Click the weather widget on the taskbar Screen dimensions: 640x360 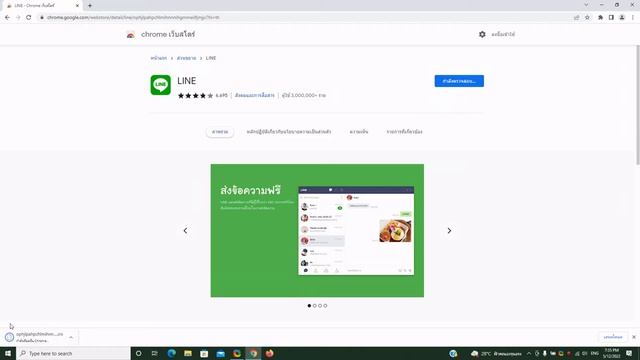496,353
